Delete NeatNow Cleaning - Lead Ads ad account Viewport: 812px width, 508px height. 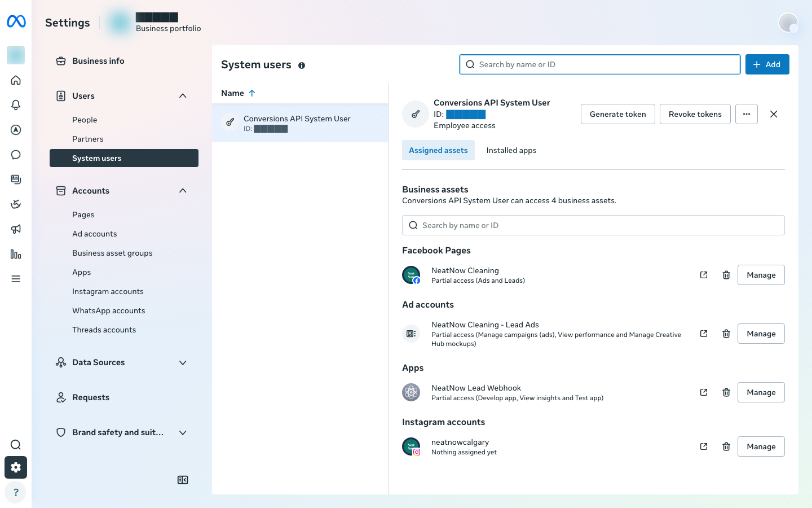tap(726, 334)
